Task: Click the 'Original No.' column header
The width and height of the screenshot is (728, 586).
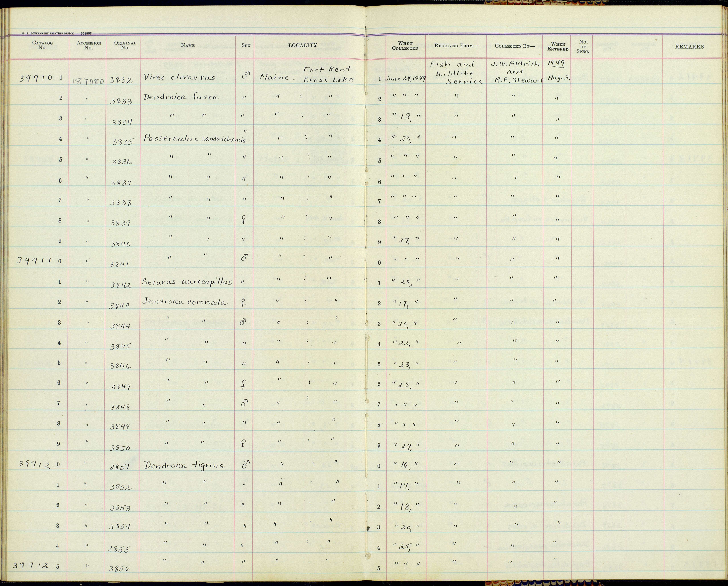Action: pyautogui.click(x=125, y=45)
